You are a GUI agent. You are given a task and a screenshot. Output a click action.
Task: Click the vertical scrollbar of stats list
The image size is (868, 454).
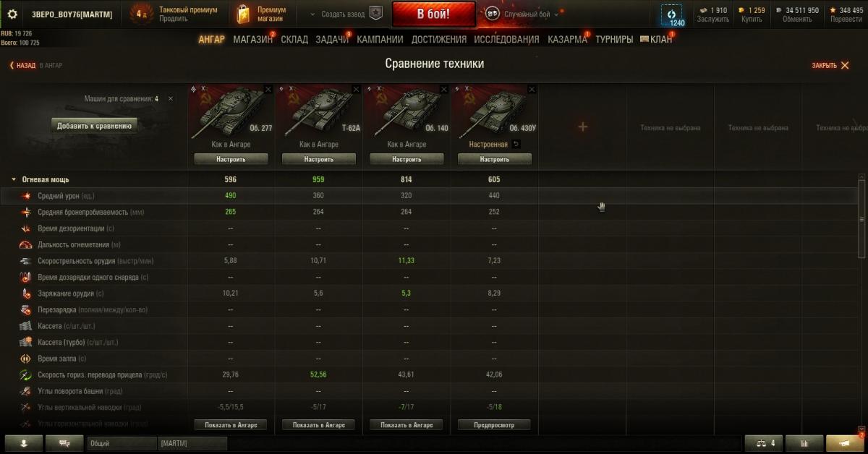(861, 217)
